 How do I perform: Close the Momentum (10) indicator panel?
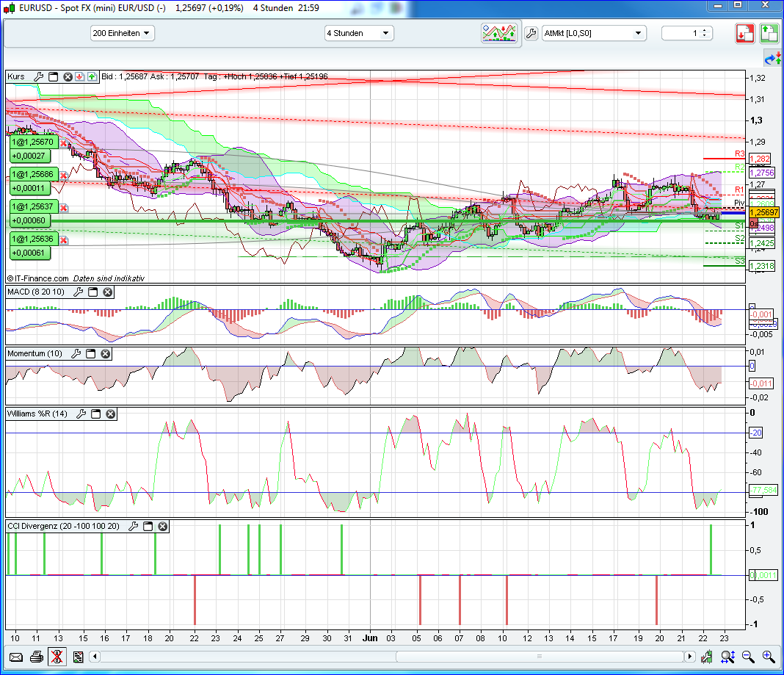pyautogui.click(x=105, y=354)
